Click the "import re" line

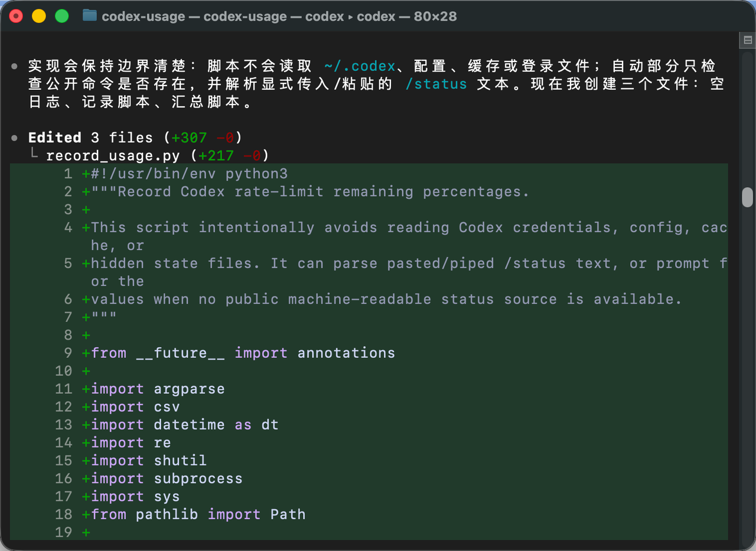tap(131, 442)
